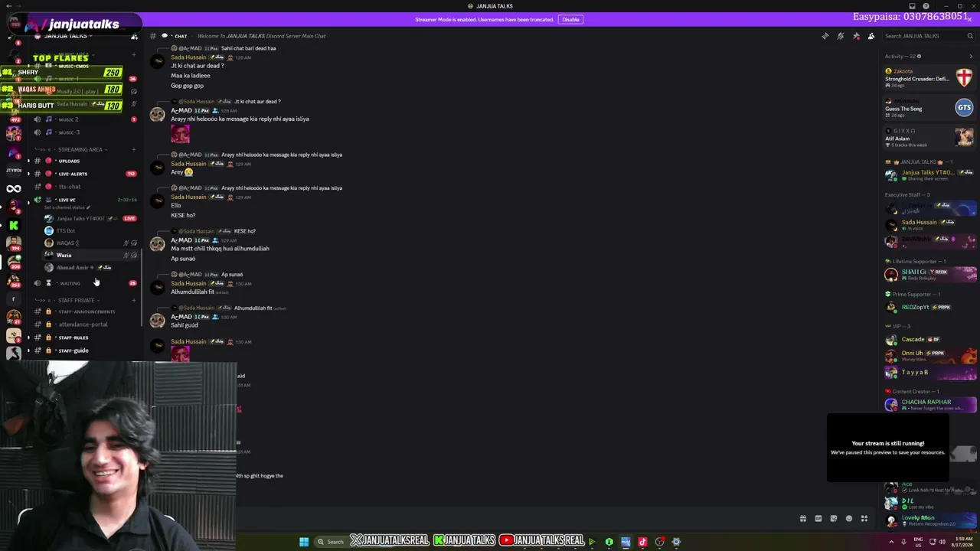The height and width of the screenshot is (551, 980).
Task: Disable Streamer Mode from the banner
Action: [x=570, y=19]
